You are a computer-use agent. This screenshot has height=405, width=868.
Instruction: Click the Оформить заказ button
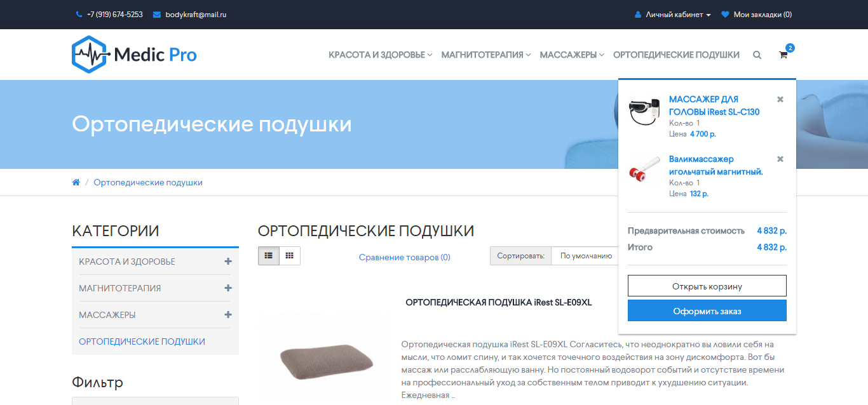click(x=707, y=311)
